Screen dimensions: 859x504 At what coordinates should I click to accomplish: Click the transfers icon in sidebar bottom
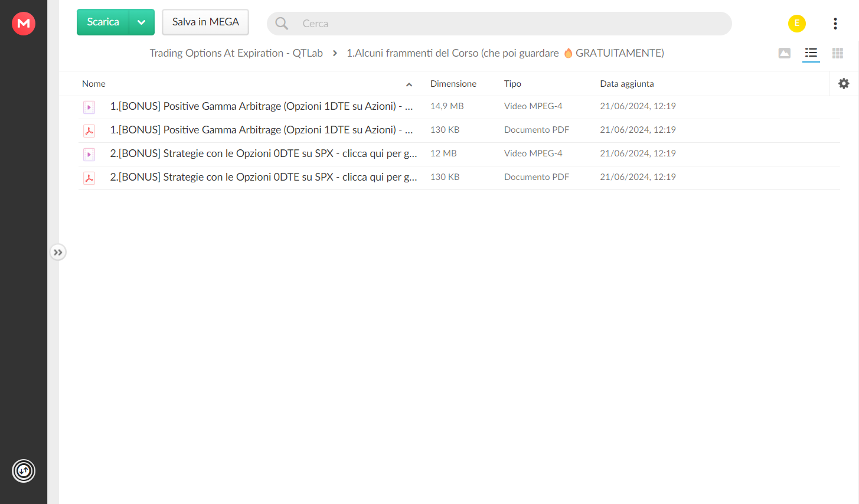pyautogui.click(x=24, y=471)
